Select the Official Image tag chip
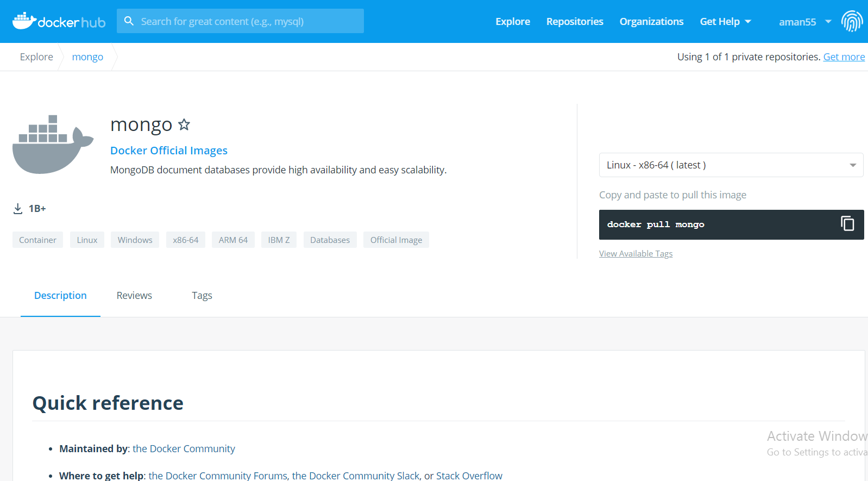This screenshot has height=481, width=868. tap(396, 240)
